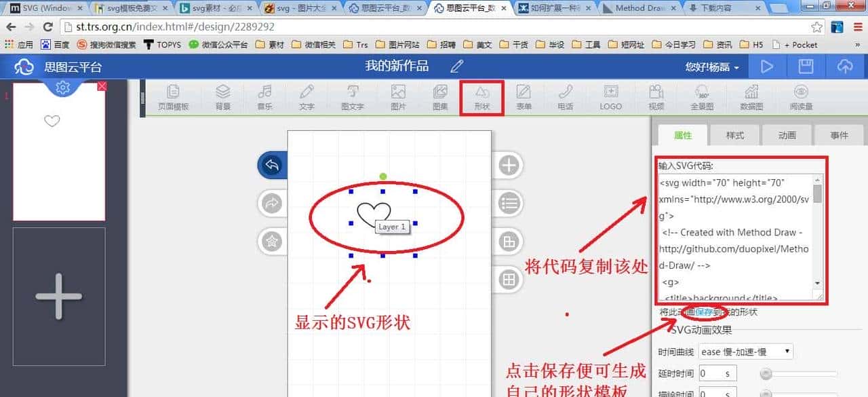Insert an image with the 图片 tool

(397, 97)
